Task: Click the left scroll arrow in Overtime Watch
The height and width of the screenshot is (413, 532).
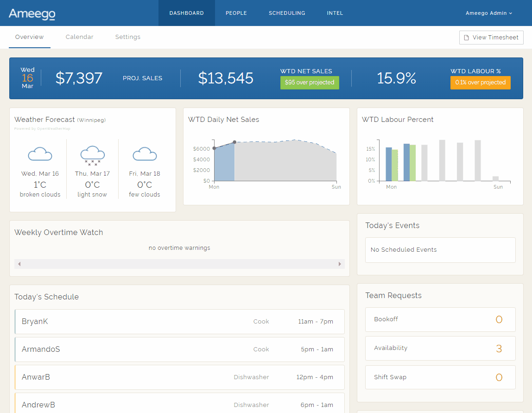Action: (19, 264)
